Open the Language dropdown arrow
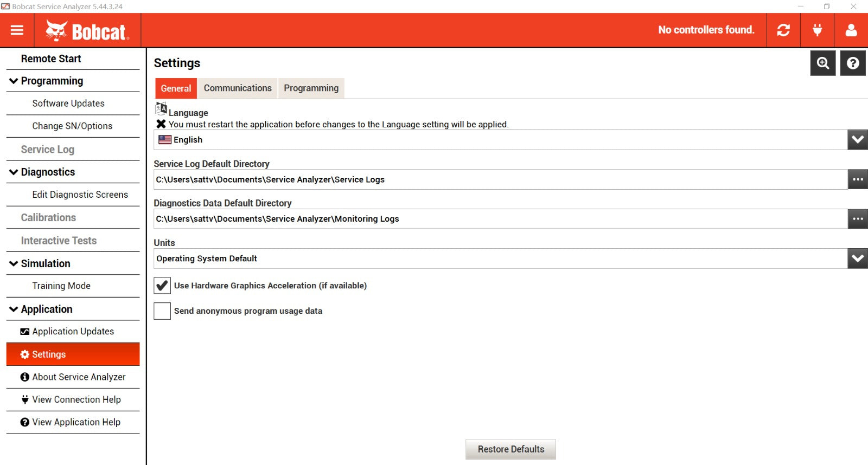The height and width of the screenshot is (465, 868). tap(857, 140)
